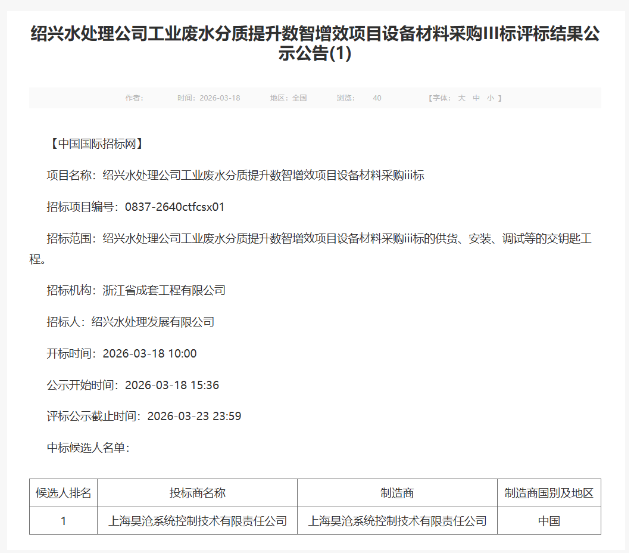The height and width of the screenshot is (553, 629).
Task: Click the bid opening time 2026-03-18 10:00
Action: [x=148, y=353]
